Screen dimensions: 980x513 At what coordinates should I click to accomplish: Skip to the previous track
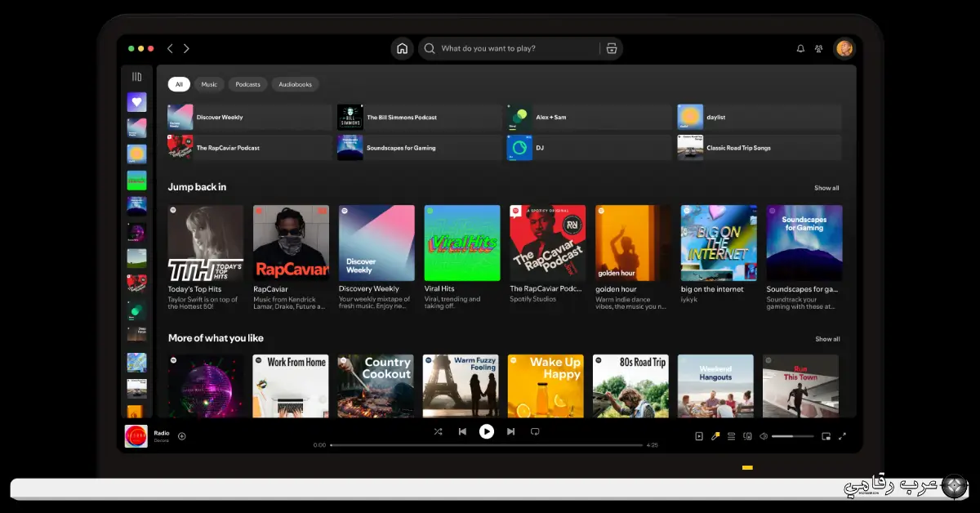coord(462,431)
